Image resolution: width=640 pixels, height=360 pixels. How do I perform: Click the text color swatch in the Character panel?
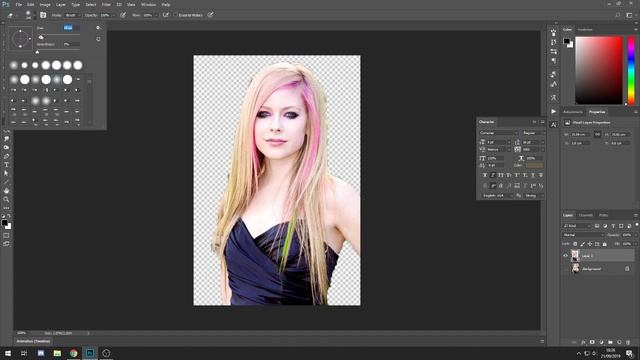tap(534, 165)
